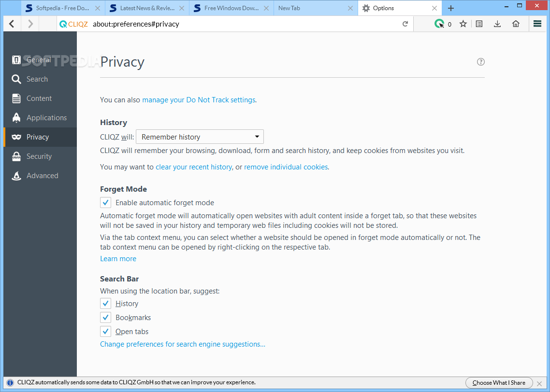Open manage your Do Not Track settings

point(199,100)
